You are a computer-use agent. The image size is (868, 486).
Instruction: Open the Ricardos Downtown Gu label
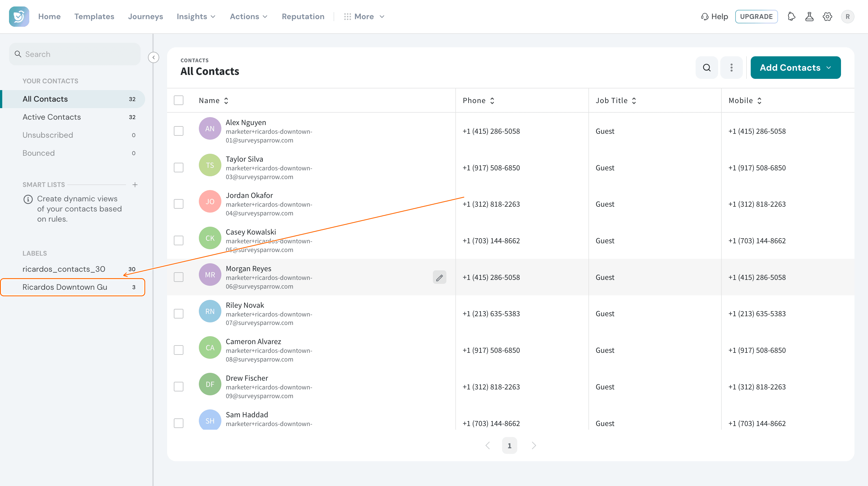tap(73, 287)
